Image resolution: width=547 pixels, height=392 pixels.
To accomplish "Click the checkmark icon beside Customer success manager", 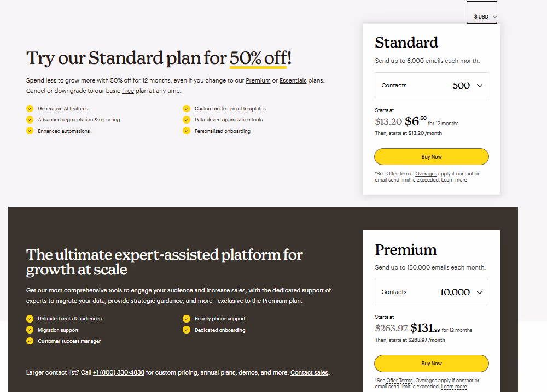I will click(x=30, y=341).
